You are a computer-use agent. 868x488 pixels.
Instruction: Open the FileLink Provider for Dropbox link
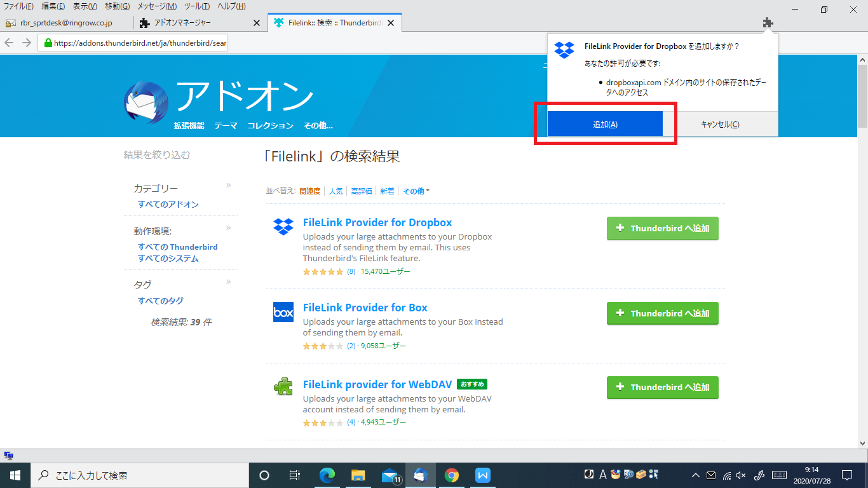tap(377, 222)
